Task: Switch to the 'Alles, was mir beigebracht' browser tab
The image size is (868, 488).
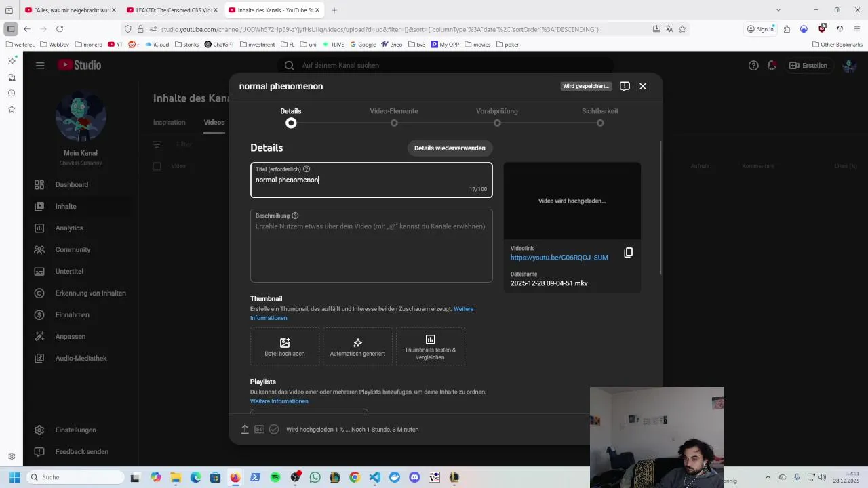Action: [x=71, y=10]
